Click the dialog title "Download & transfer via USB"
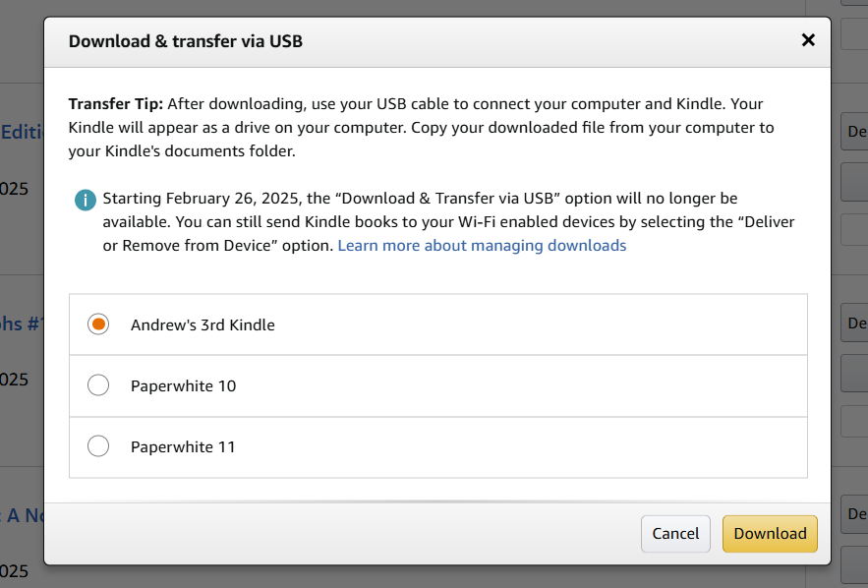Image resolution: width=868 pixels, height=588 pixels. click(x=186, y=41)
